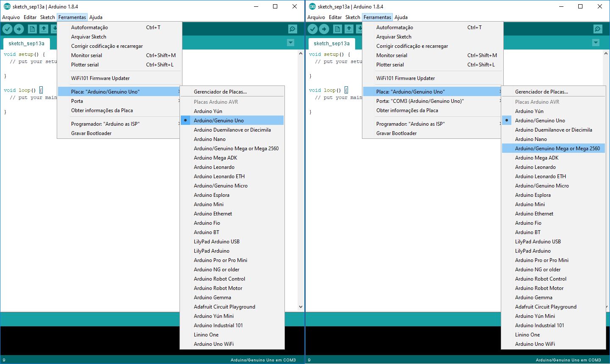Click Arduino logo in right window title bar
The image size is (610, 364).
[x=312, y=6]
